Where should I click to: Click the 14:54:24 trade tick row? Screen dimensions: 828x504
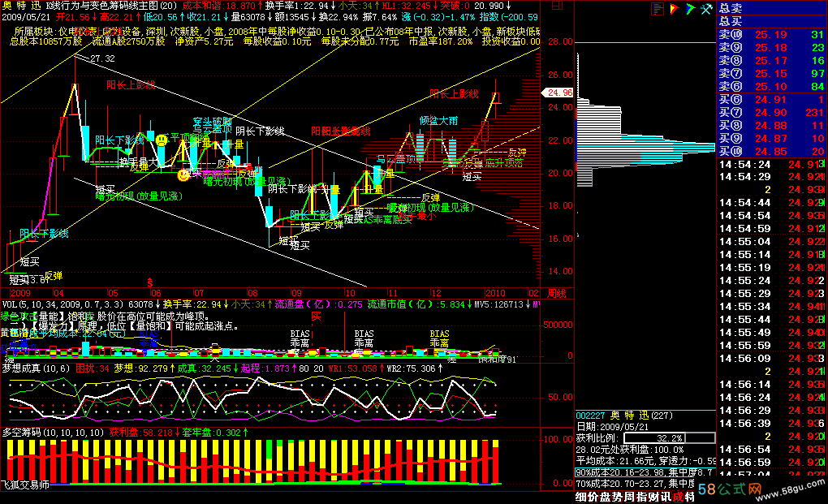tap(772, 164)
